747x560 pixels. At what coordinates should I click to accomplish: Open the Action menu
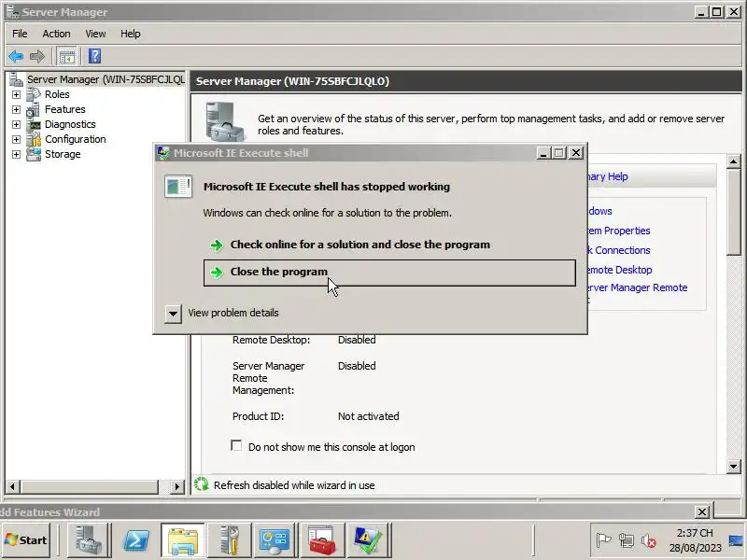tap(56, 34)
